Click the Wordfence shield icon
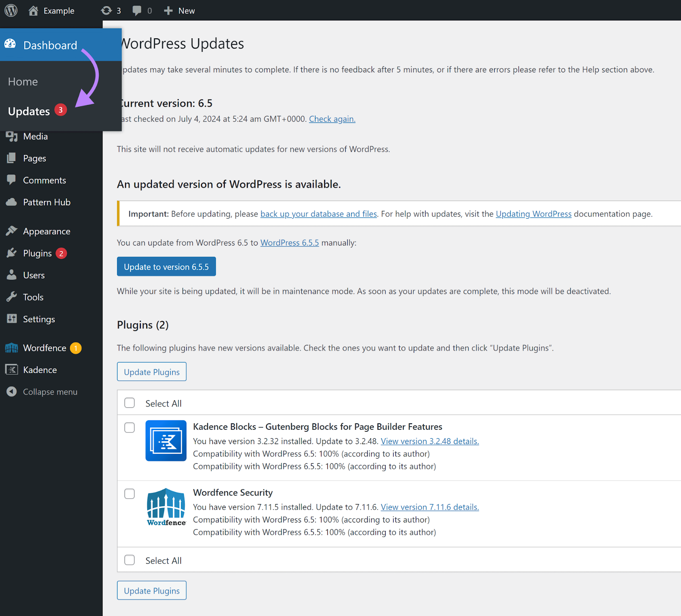The width and height of the screenshot is (681, 616). click(x=11, y=348)
